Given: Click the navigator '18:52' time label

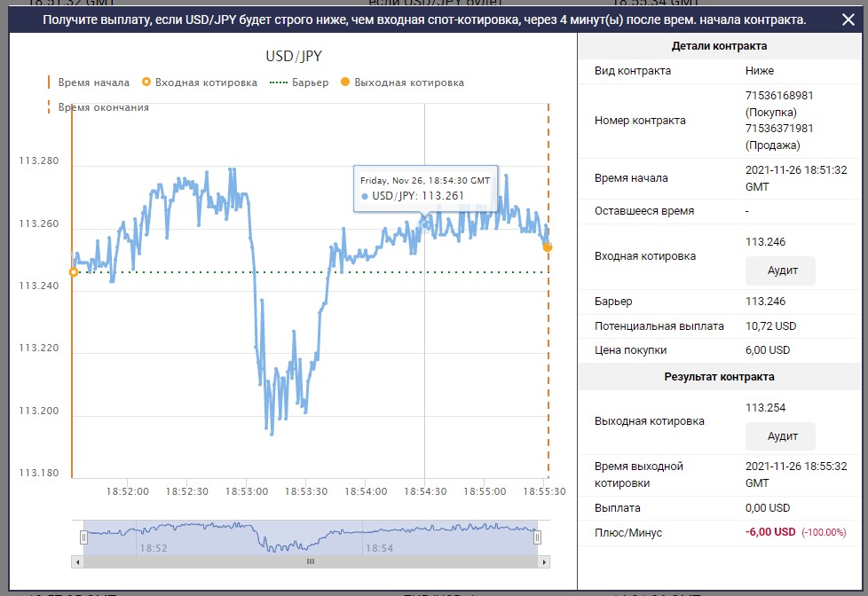Looking at the screenshot, I should tap(154, 548).
